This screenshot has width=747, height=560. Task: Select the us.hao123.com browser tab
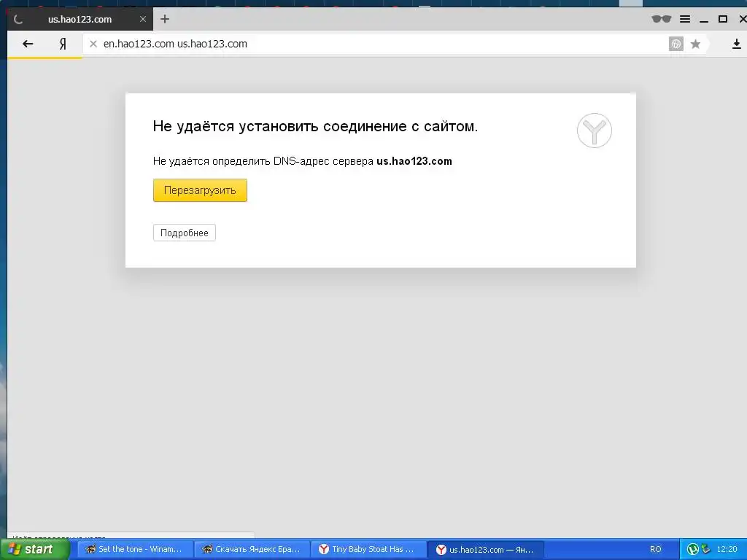coord(80,19)
